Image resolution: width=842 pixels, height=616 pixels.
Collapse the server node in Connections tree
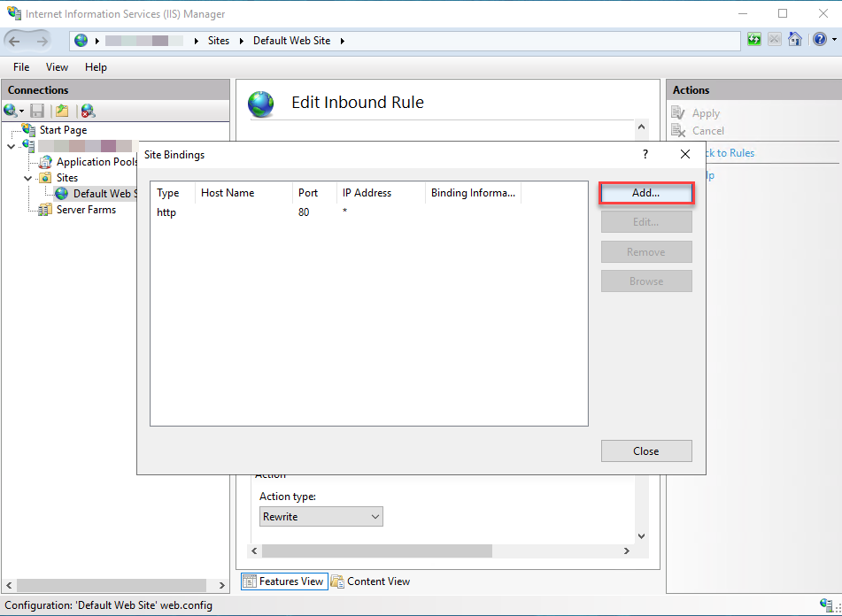[12, 147]
